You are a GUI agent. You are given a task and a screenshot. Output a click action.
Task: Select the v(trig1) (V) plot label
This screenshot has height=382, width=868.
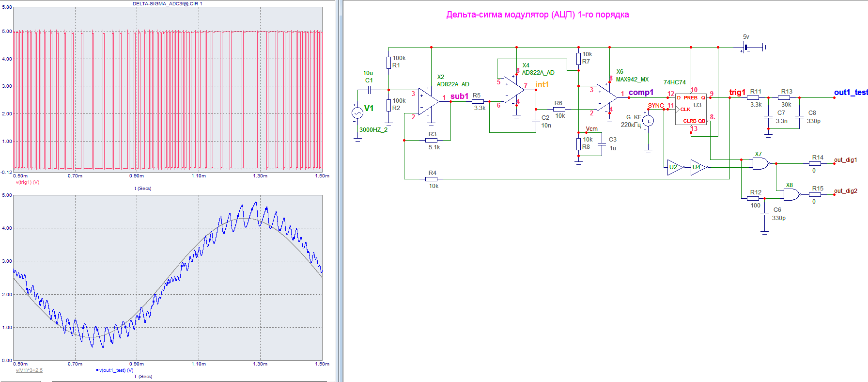coord(28,182)
